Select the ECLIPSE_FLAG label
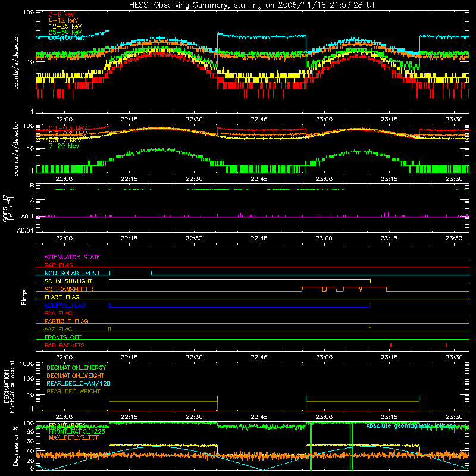The image size is (476, 476). [65, 305]
